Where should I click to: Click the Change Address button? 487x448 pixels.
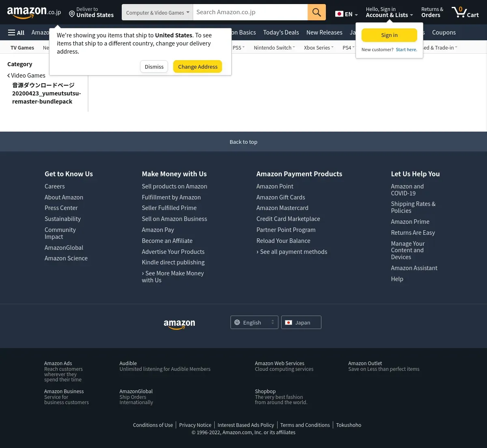[198, 67]
